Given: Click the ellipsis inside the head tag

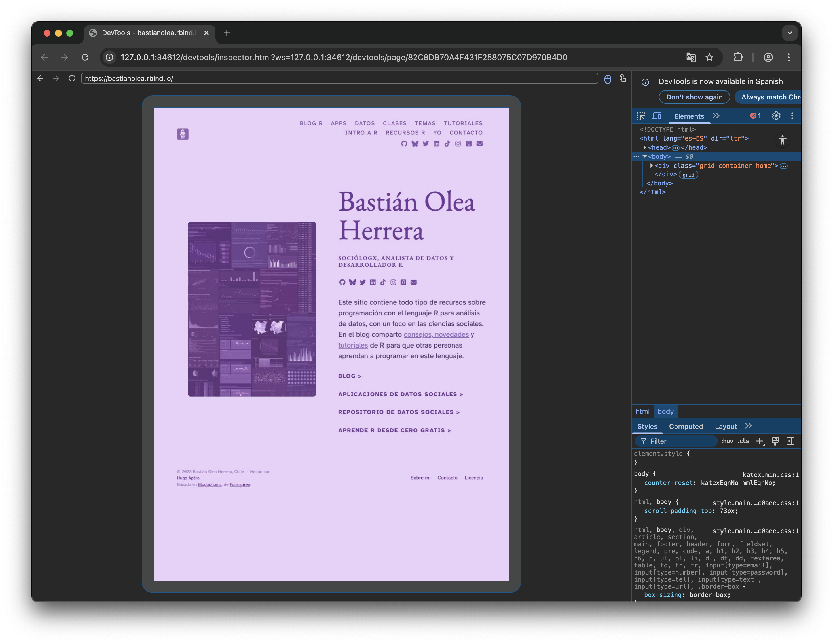Looking at the screenshot, I should [675, 148].
